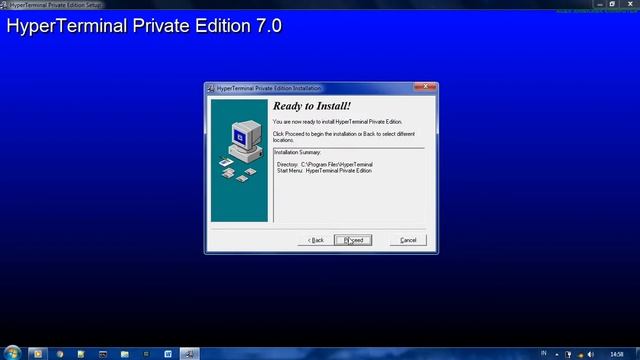Show hidden tray icons arrow
640x360 pixels.
coord(557,355)
